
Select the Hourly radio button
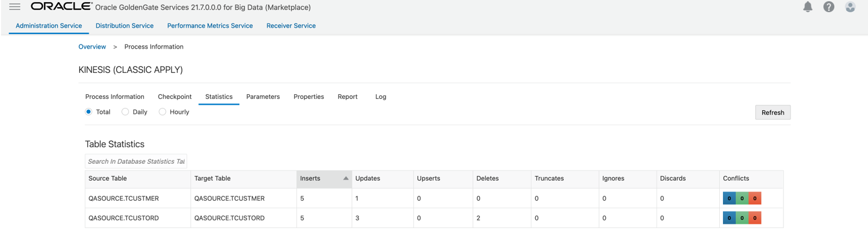162,112
